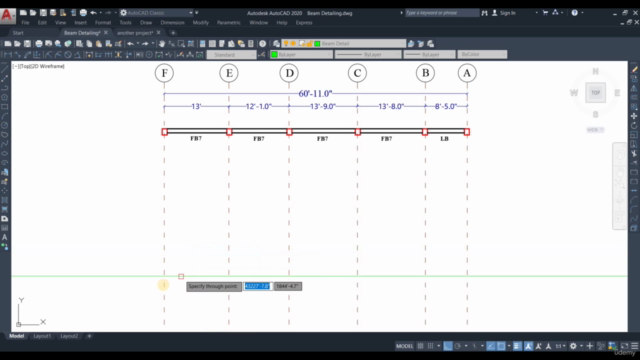Open the Start tab
This screenshot has height=360, width=640.
[x=18, y=33]
